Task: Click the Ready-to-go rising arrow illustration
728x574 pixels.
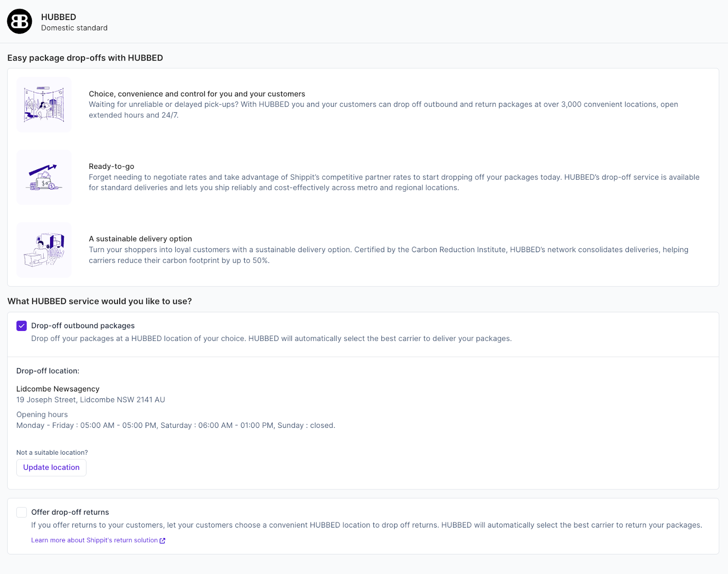Action: pyautogui.click(x=44, y=178)
